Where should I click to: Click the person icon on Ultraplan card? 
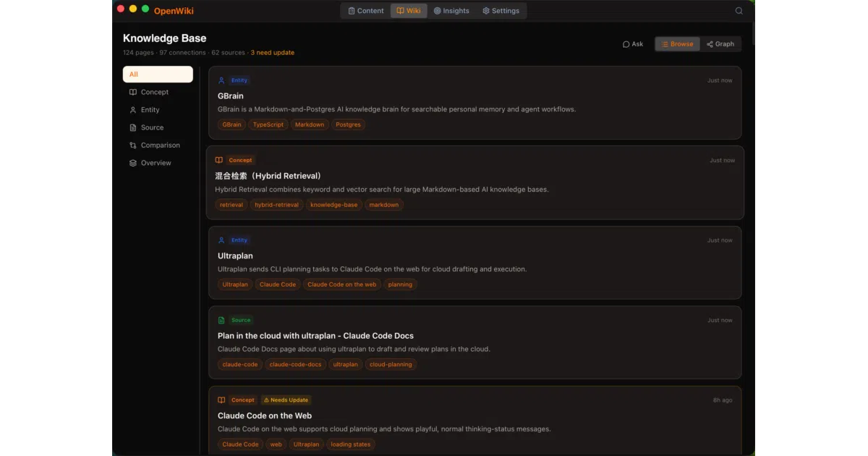click(221, 240)
